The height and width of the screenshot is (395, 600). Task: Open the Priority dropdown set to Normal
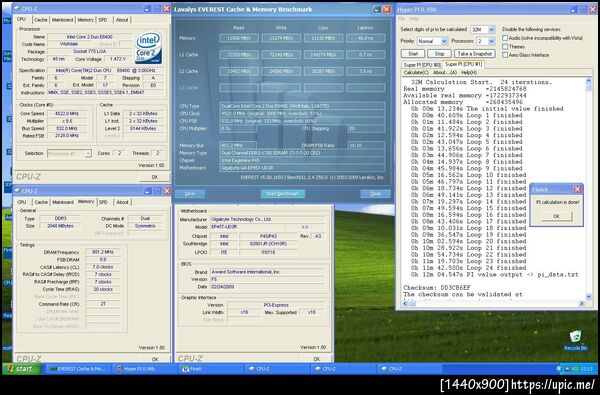tap(432, 41)
